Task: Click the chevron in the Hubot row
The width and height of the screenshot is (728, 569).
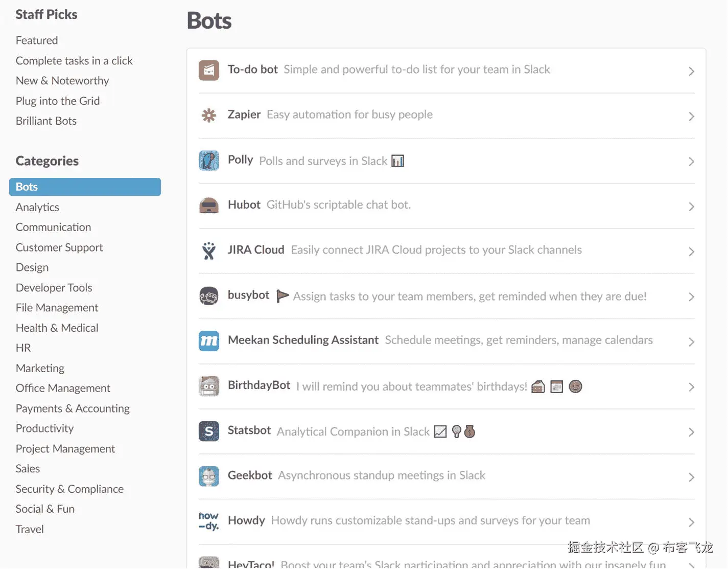Action: click(691, 207)
